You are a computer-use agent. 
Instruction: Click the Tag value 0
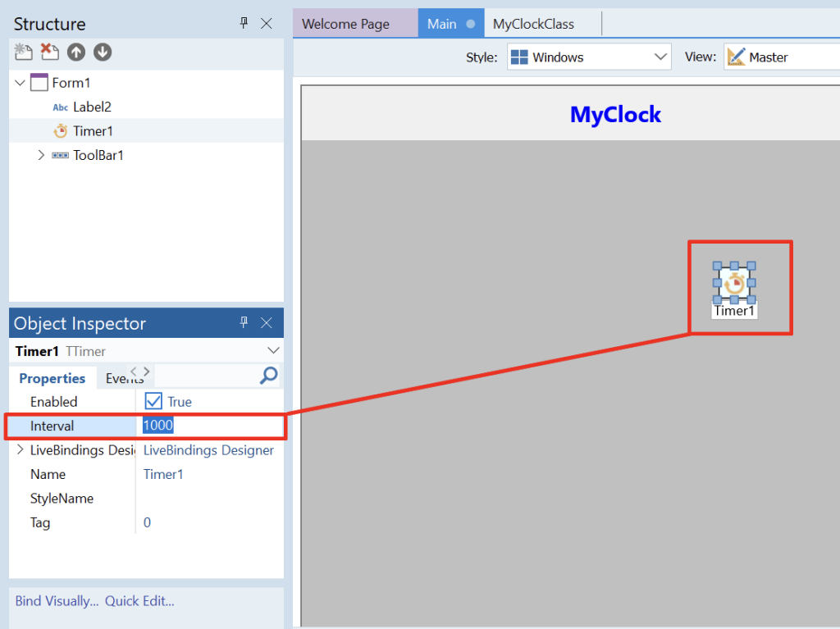point(148,522)
